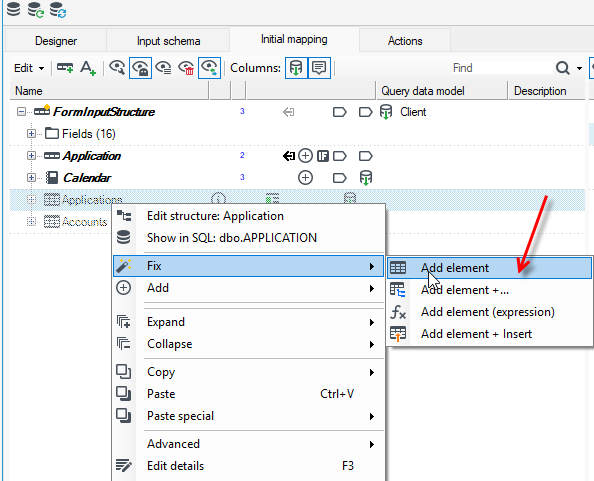
Task: Click the database with blue sync arrows
Action: click(58, 10)
